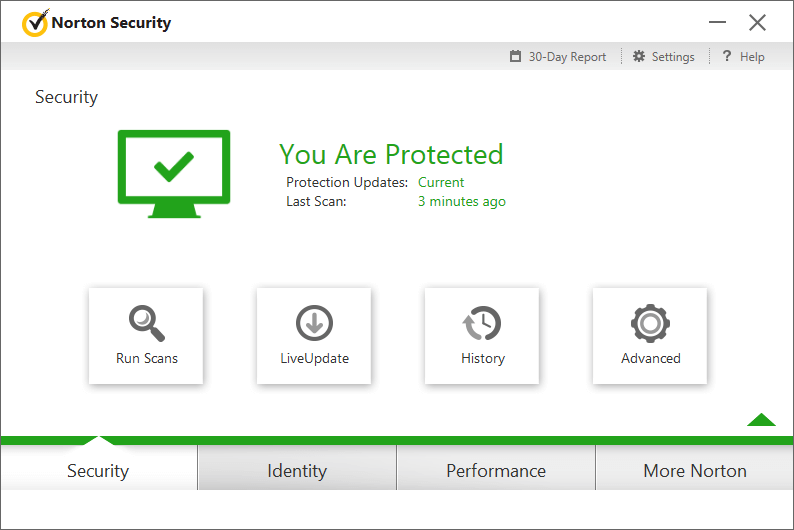794x530 pixels.
Task: Click the Norton checkmark logo
Action: tap(35, 22)
